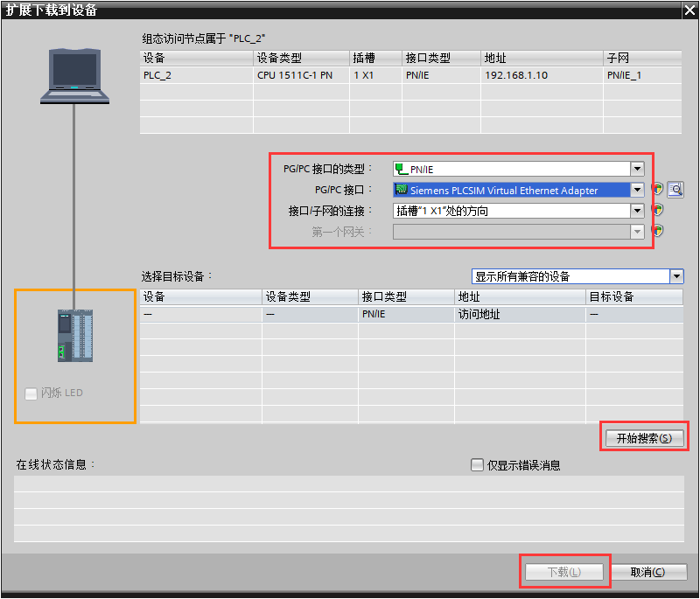700x599 pixels.
Task: Enable 仅显示错误消息 checkbox
Action: 477,464
